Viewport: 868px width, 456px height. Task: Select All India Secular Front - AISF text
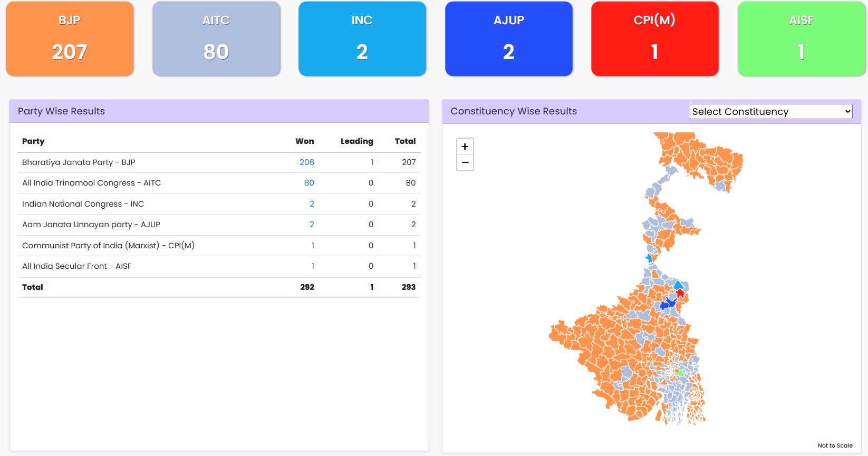(76, 266)
